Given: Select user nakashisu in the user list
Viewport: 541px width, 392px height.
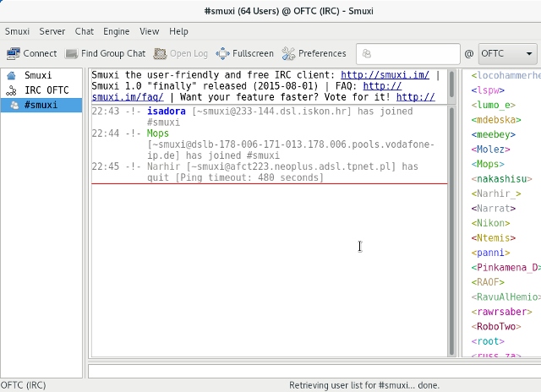Looking at the screenshot, I should tap(501, 179).
